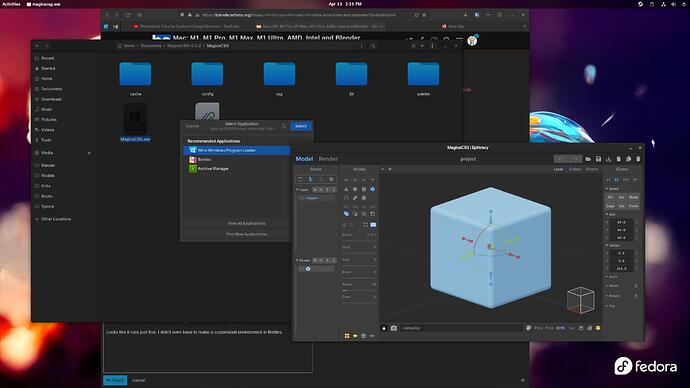Viewport: 690px width, 388px height.
Task: Click the cancel link next to Reply
Action: point(139,380)
